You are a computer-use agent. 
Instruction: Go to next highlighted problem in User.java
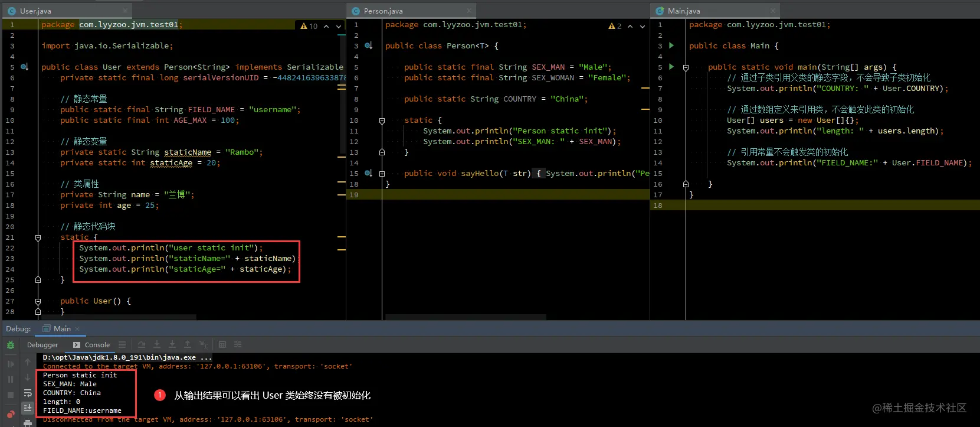tap(339, 26)
